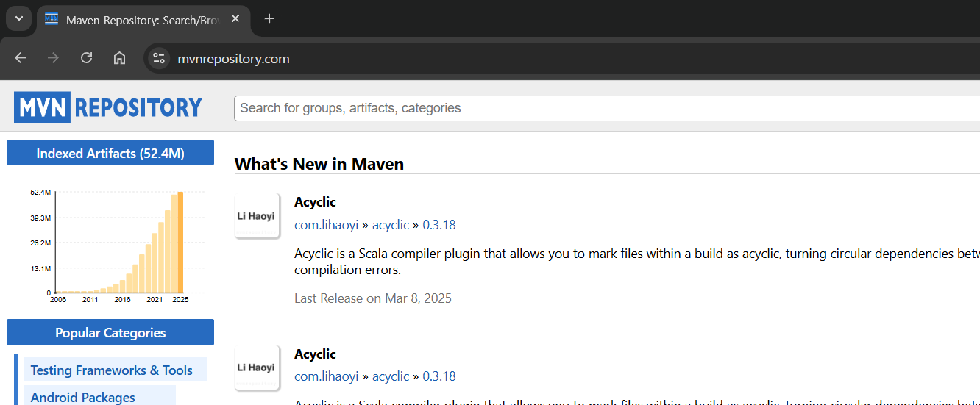Click the Last Release on Mar 8, 2025 text
The width and height of the screenshot is (980, 405).
click(x=373, y=298)
